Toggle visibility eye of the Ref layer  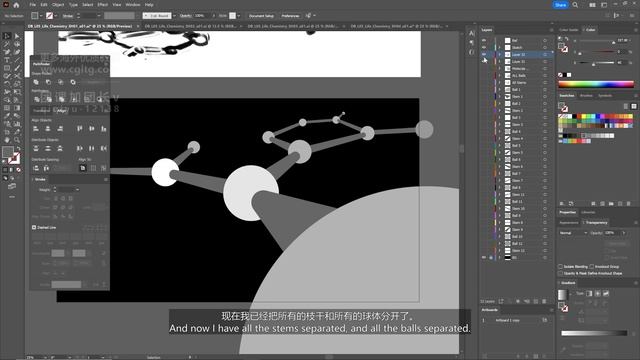484,40
